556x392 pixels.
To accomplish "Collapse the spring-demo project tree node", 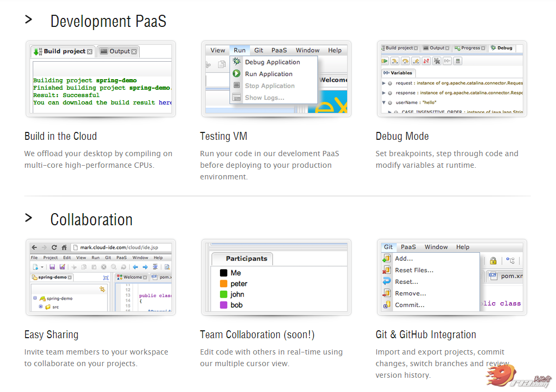I will coord(35,299).
